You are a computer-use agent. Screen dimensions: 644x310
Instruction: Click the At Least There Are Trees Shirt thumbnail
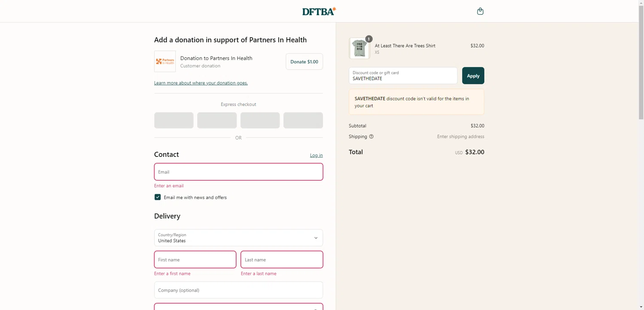point(359,48)
